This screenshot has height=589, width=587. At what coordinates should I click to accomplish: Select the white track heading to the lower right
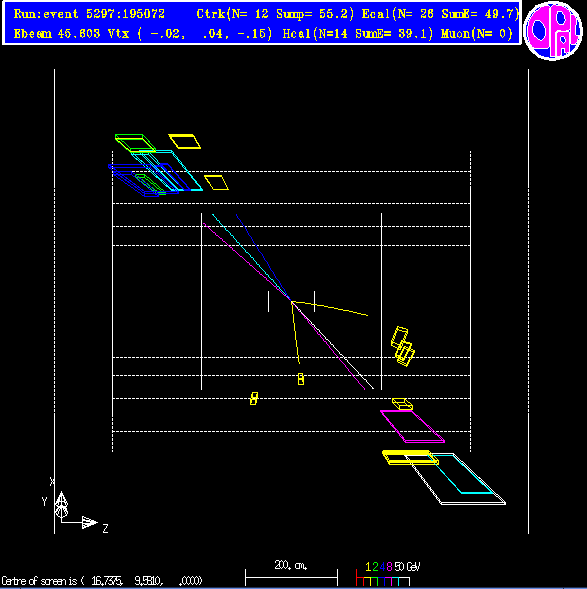click(x=333, y=345)
